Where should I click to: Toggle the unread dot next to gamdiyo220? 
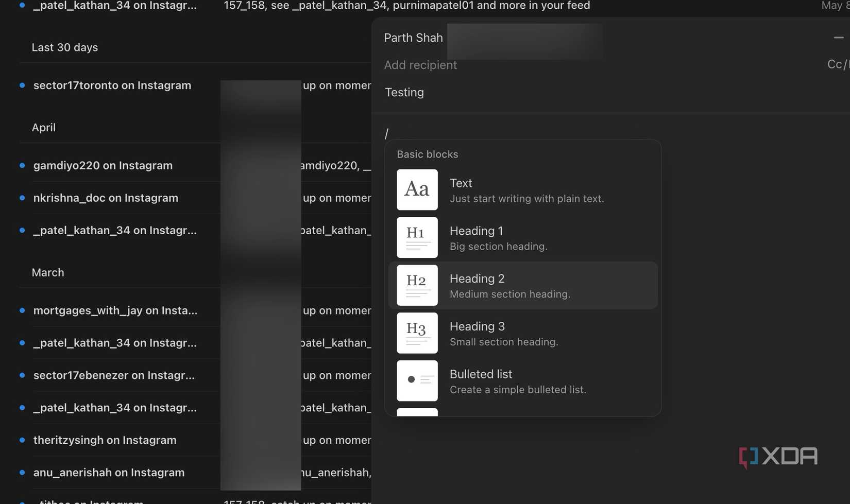coord(22,165)
